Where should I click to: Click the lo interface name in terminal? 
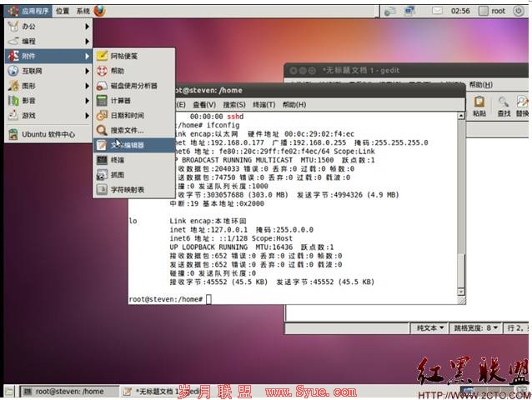coord(133,221)
